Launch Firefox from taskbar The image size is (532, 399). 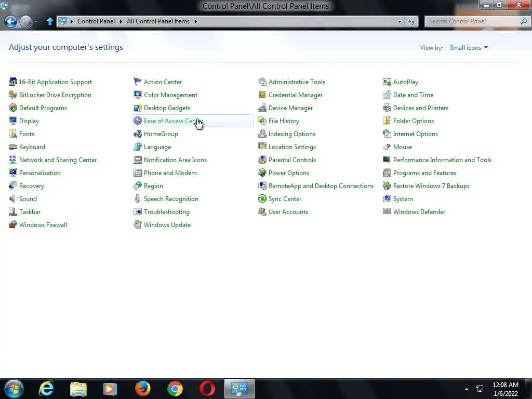143,389
